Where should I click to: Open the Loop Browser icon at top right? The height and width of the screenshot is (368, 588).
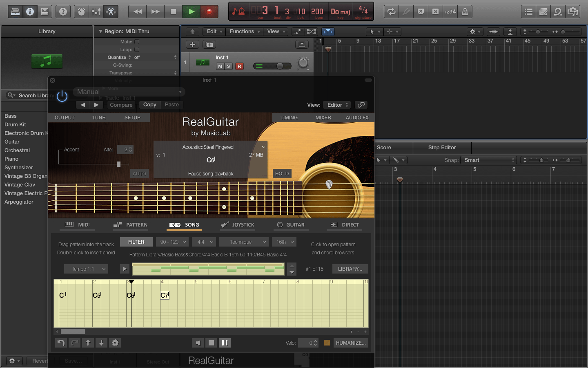coord(558,11)
